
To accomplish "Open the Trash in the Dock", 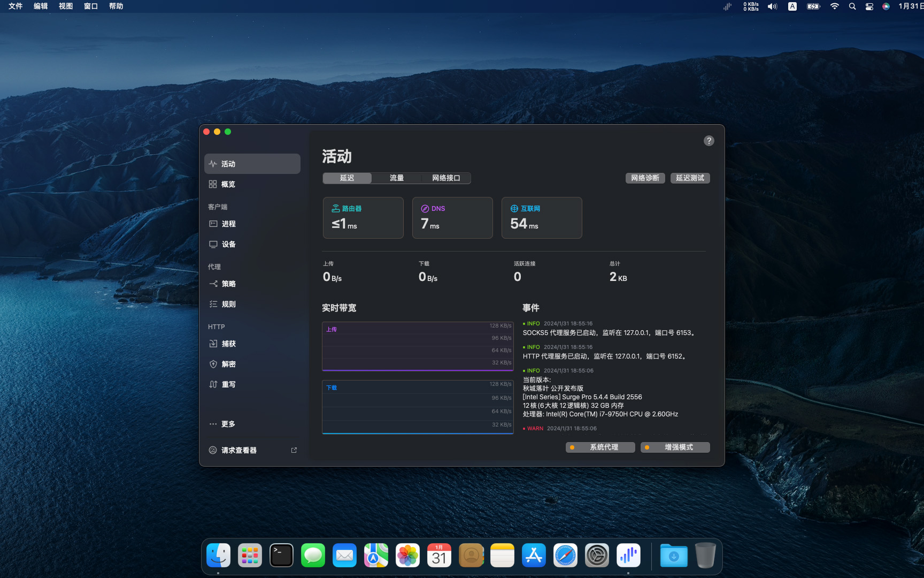I will [x=705, y=556].
